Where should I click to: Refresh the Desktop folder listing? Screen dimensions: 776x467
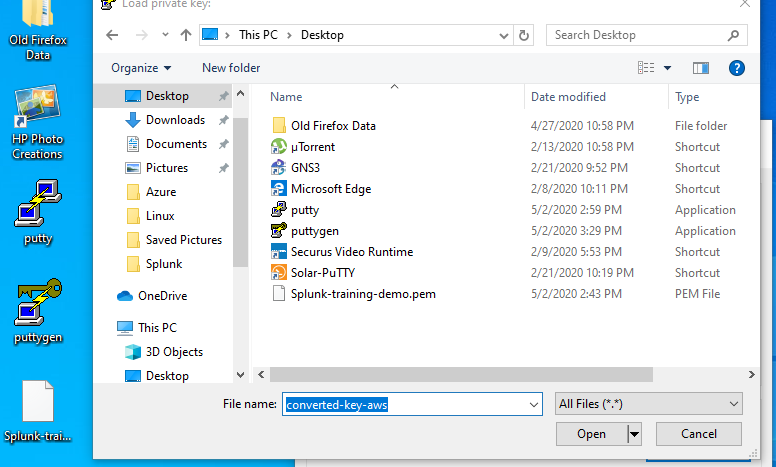click(524, 36)
